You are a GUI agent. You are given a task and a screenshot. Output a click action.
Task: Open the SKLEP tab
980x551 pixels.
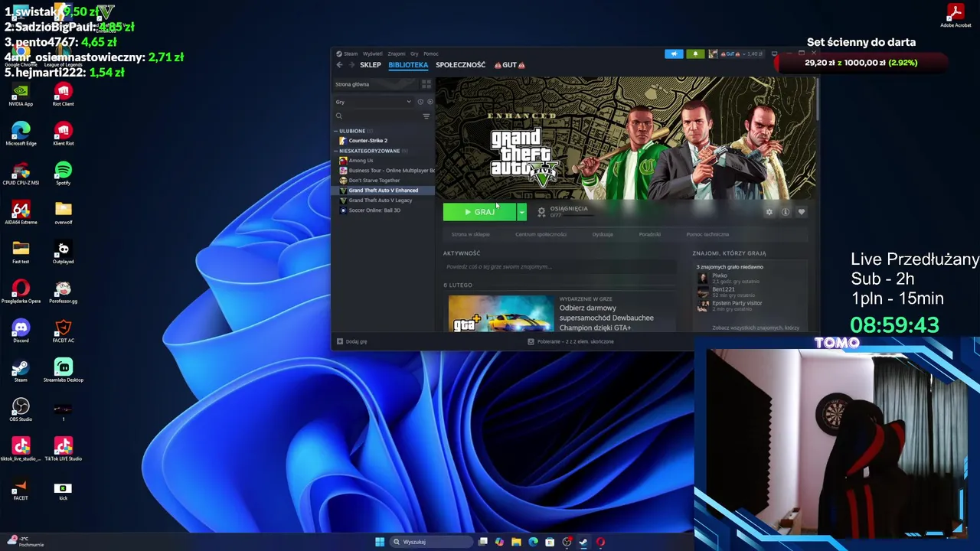click(x=371, y=65)
